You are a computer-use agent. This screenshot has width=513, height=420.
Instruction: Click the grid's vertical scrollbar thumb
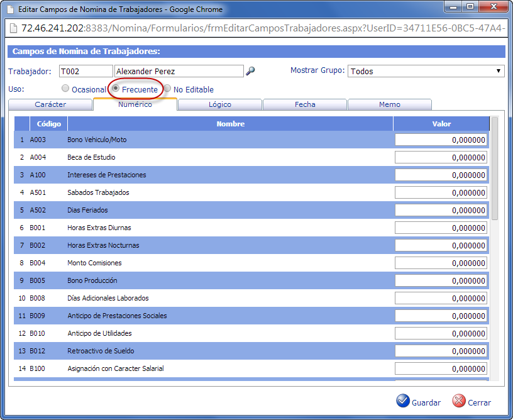pyautogui.click(x=495, y=169)
